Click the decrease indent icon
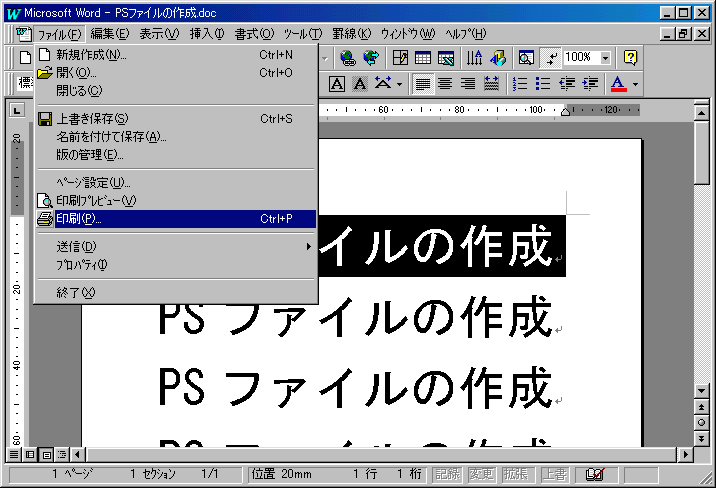Image resolution: width=716 pixels, height=488 pixels. pyautogui.click(x=567, y=84)
